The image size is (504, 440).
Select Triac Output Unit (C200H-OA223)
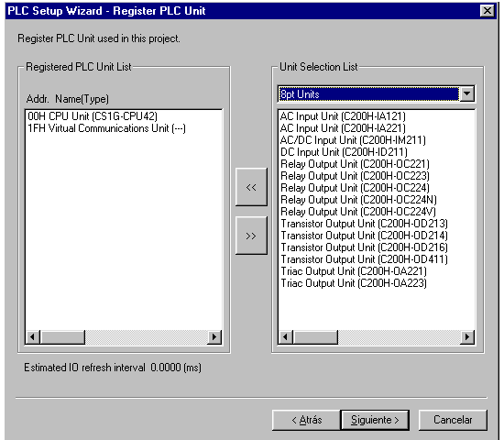tap(354, 283)
